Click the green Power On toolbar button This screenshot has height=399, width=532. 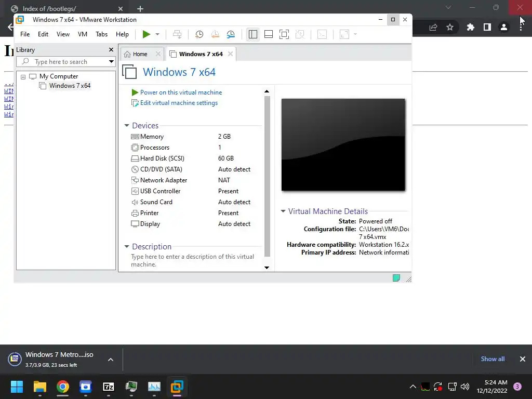click(146, 34)
